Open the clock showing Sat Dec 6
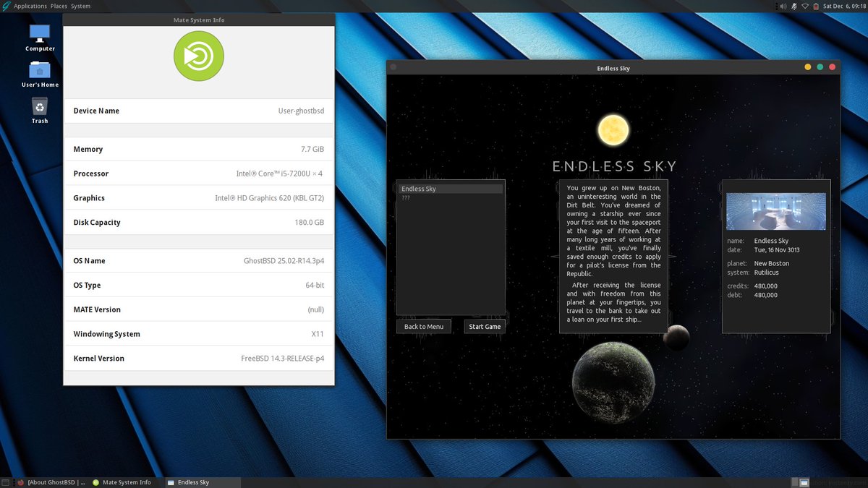 point(845,6)
